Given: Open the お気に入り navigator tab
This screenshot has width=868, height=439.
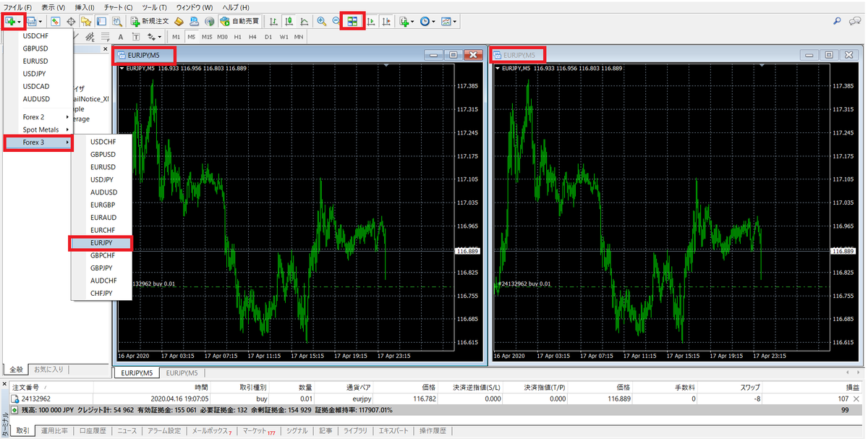Looking at the screenshot, I should point(49,370).
